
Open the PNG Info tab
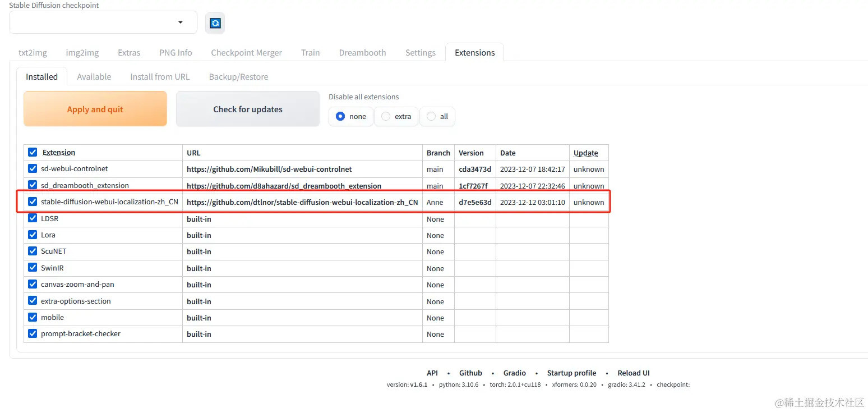176,53
